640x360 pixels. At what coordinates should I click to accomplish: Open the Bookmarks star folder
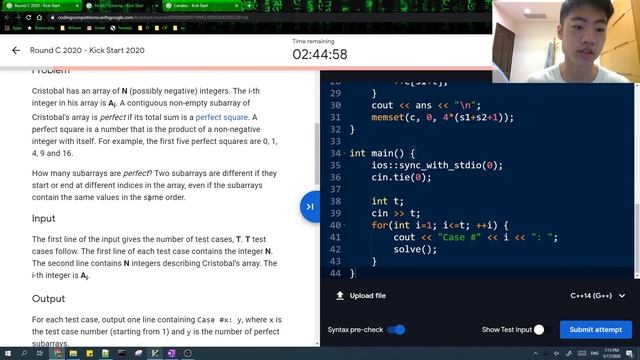click(x=40, y=28)
